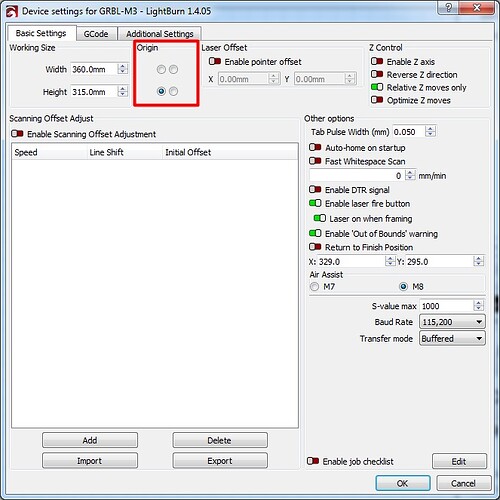
Task: Decrease Height using spinner down arrow
Action: [x=123, y=94]
